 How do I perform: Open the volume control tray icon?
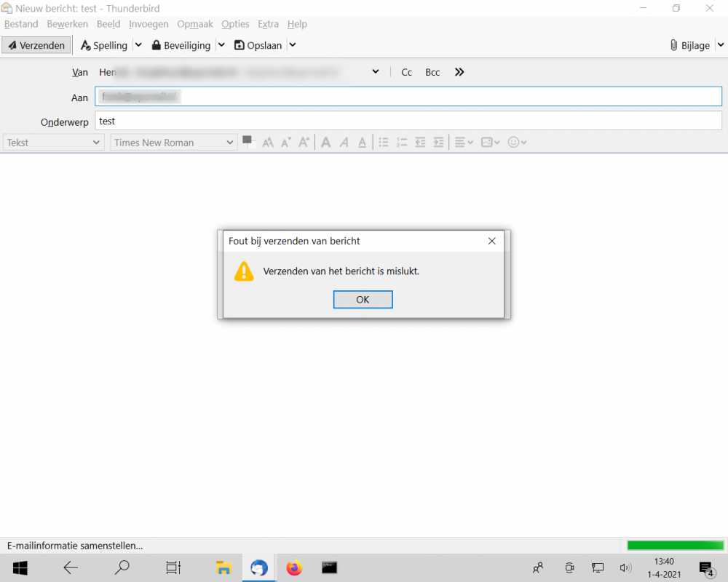click(x=625, y=567)
